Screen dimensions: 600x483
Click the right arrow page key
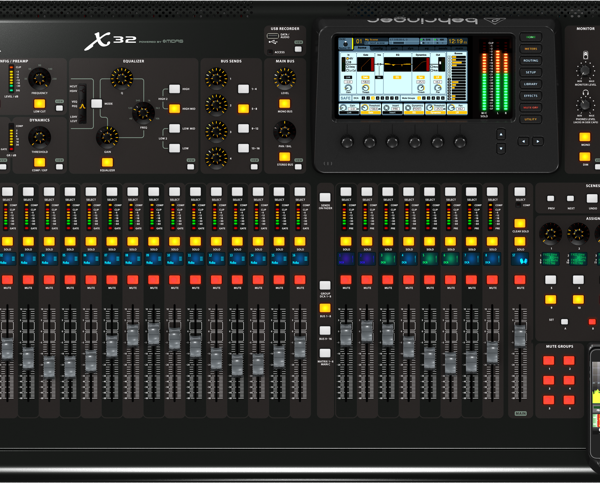(538, 142)
